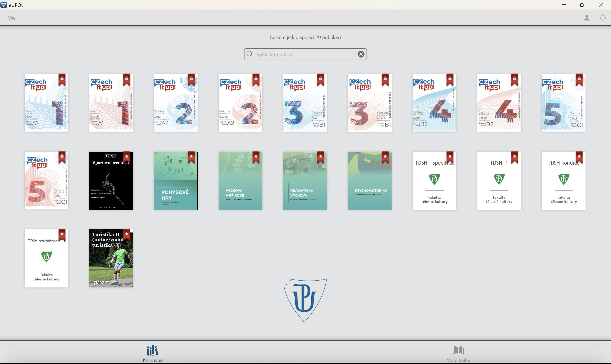Screen dimensions: 611x364
Task: Open Výchova v přírodě book
Action: click(x=240, y=181)
